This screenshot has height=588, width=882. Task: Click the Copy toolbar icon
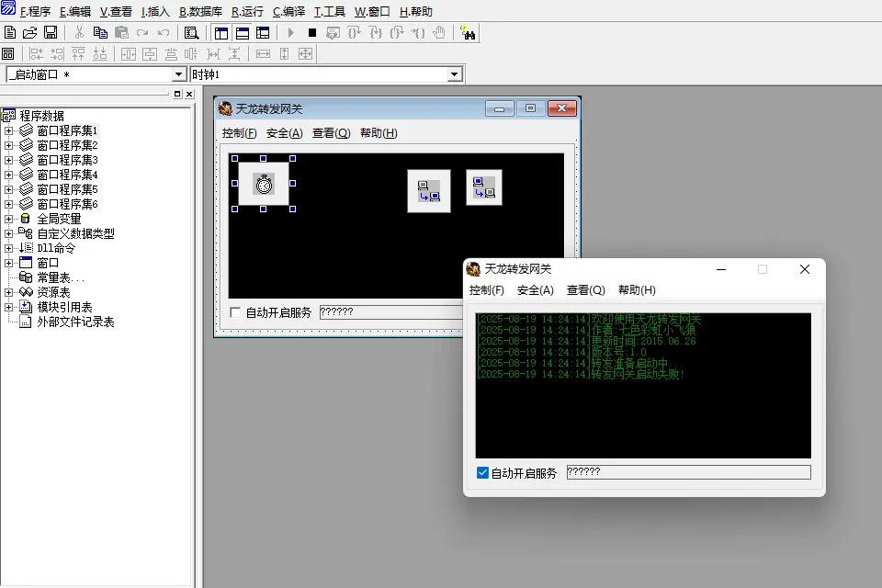100,32
